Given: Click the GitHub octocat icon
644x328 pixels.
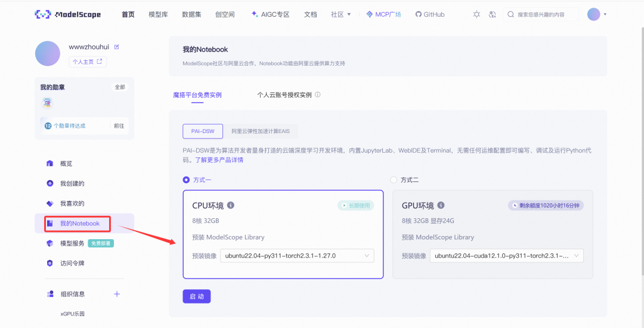Looking at the screenshot, I should (418, 14).
